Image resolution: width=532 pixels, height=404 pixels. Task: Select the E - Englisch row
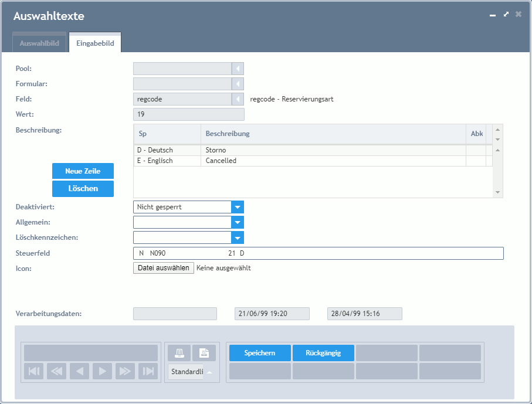(x=313, y=161)
